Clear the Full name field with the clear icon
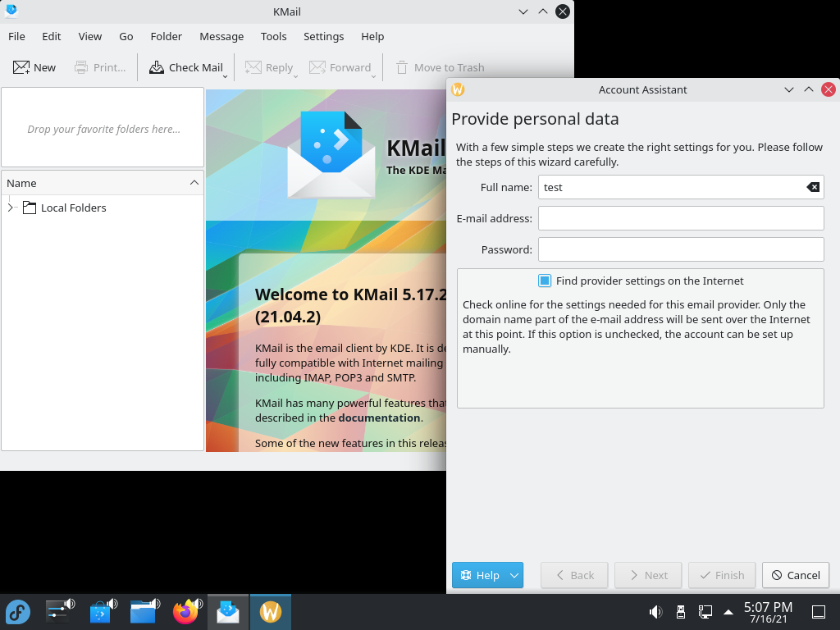Image resolution: width=840 pixels, height=630 pixels. tap(813, 187)
